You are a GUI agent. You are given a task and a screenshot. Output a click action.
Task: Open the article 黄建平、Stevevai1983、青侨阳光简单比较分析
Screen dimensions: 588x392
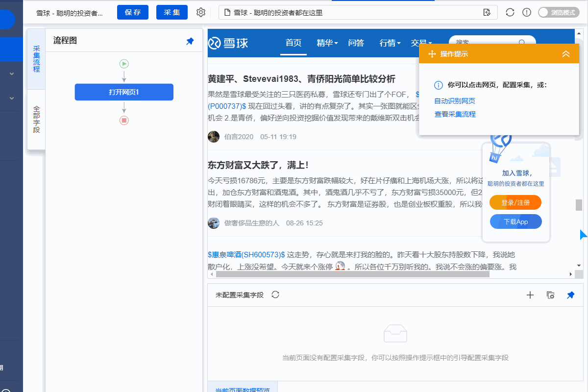[x=301, y=79]
